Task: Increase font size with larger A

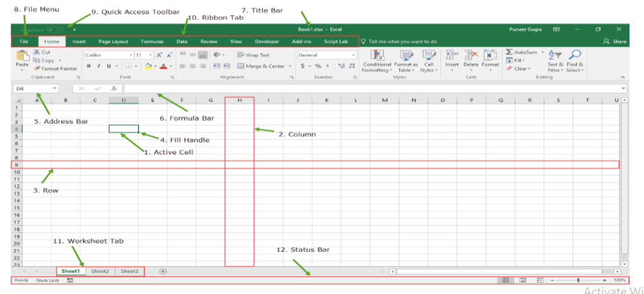Action: coord(159,55)
